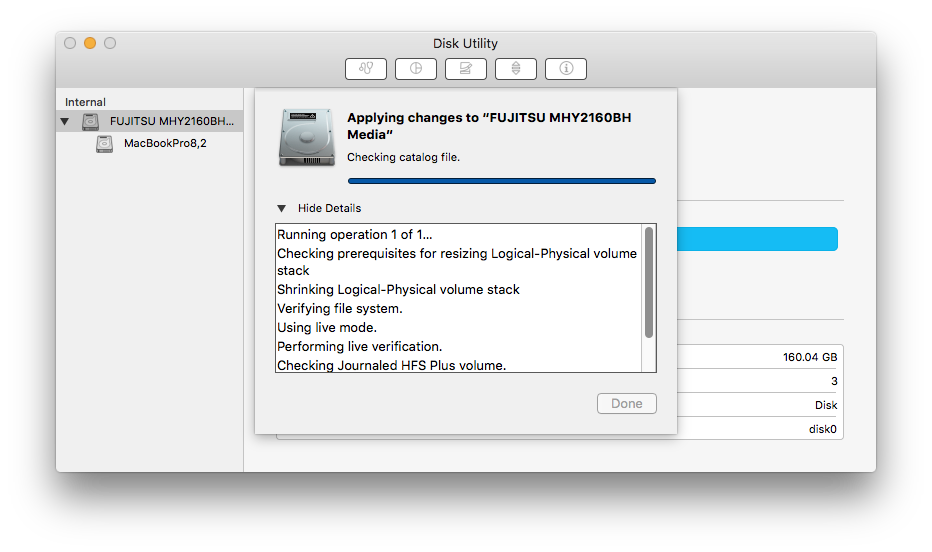Click the Erase toolbar icon
The width and height of the screenshot is (932, 552).
point(465,68)
